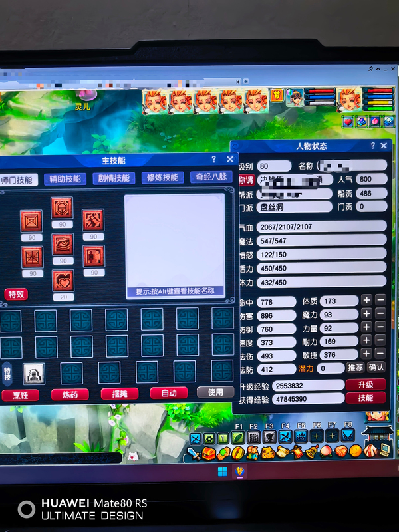The image size is (399, 532).
Task: Click the Windows Start button on taskbar
Action: pyautogui.click(x=222, y=471)
